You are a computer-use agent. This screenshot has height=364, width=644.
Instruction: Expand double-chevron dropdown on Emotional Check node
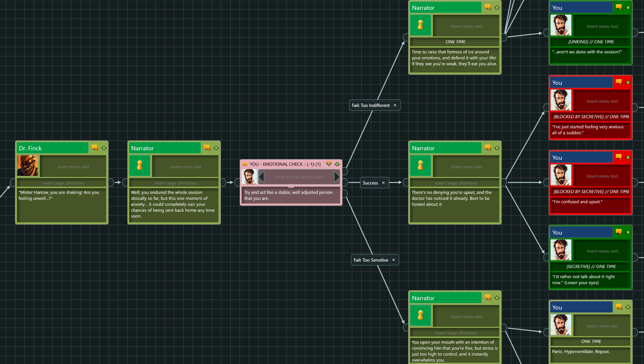pos(328,164)
